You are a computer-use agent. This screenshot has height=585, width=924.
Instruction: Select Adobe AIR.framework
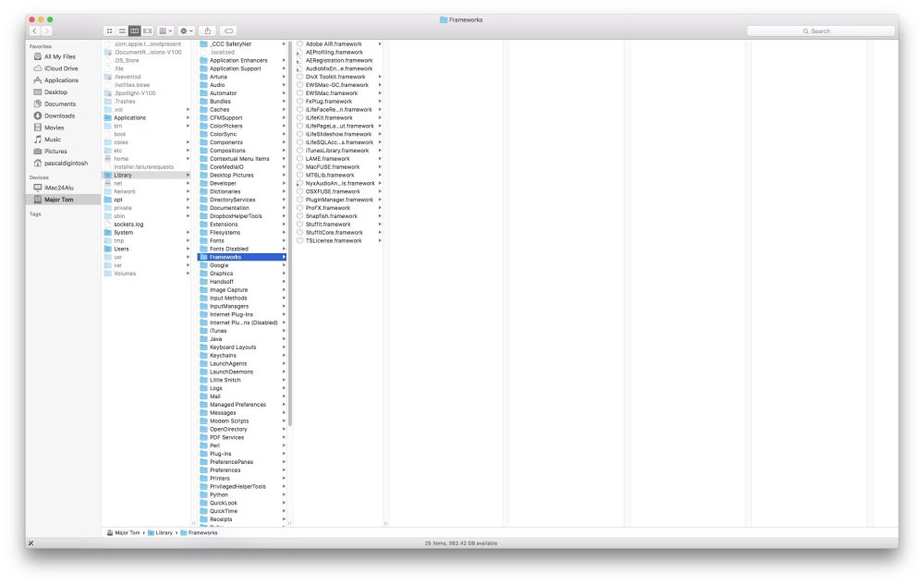click(339, 44)
